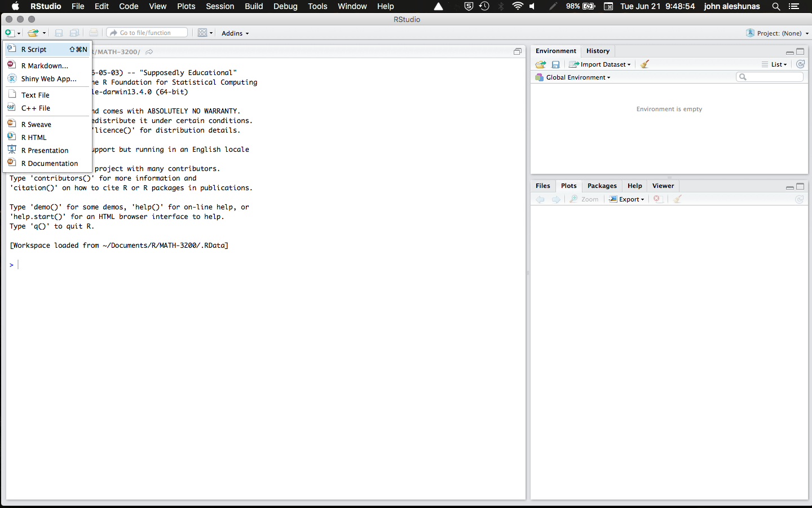Click the clear plots broom icon
Viewport: 812px width, 508px height.
677,199
